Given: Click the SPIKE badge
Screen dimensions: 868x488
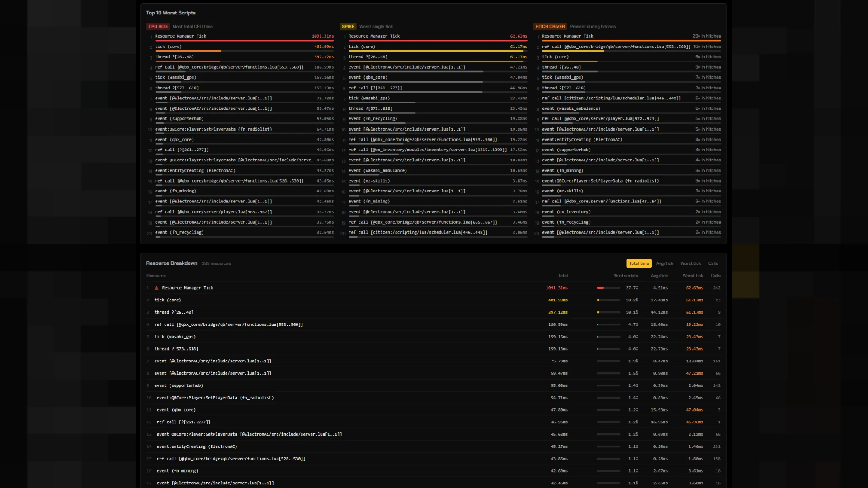Looking at the screenshot, I should tap(348, 27).
